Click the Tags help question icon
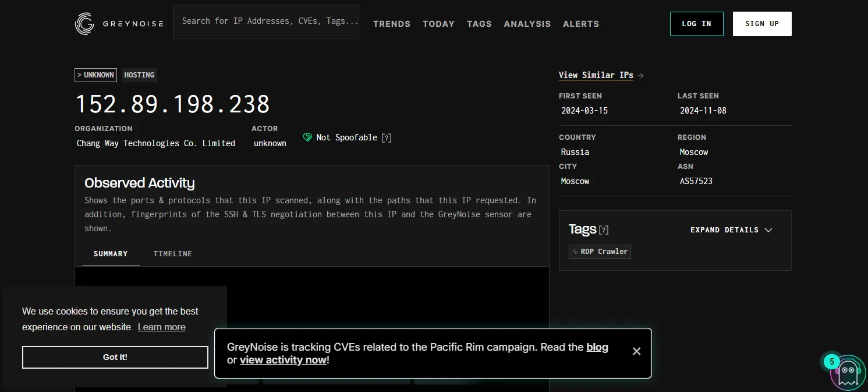The image size is (868, 392). [x=604, y=230]
